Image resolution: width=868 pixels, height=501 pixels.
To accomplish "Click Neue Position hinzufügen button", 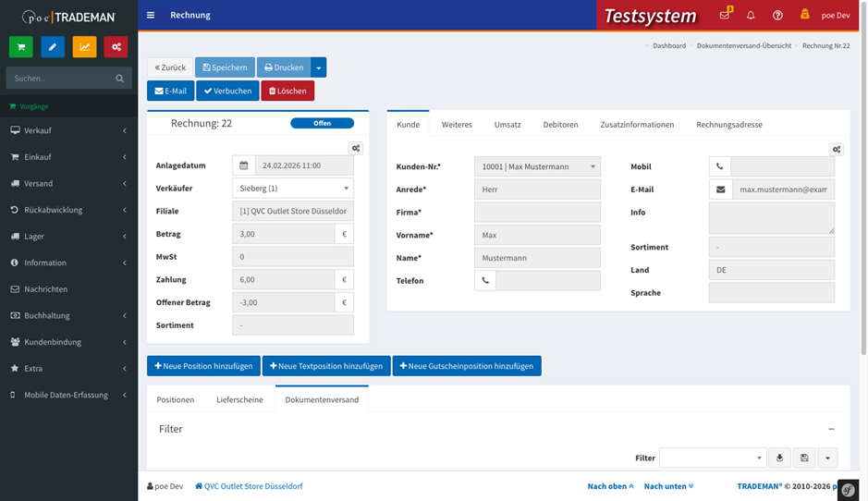I will pos(203,366).
